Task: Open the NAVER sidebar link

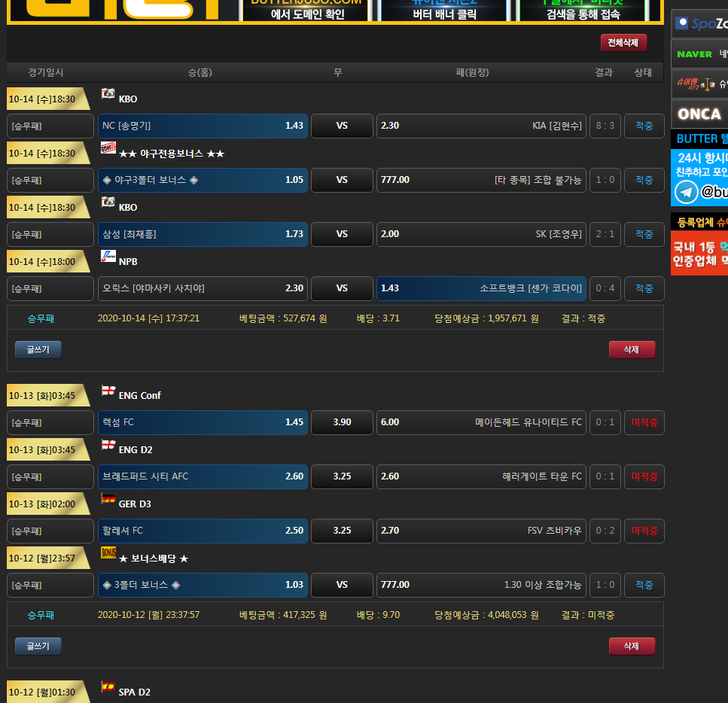Action: click(x=699, y=54)
